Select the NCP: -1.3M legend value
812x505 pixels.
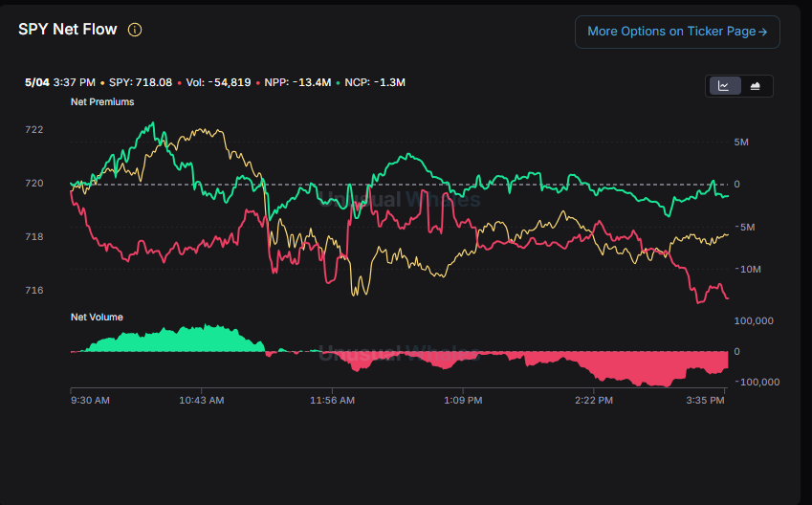[375, 82]
